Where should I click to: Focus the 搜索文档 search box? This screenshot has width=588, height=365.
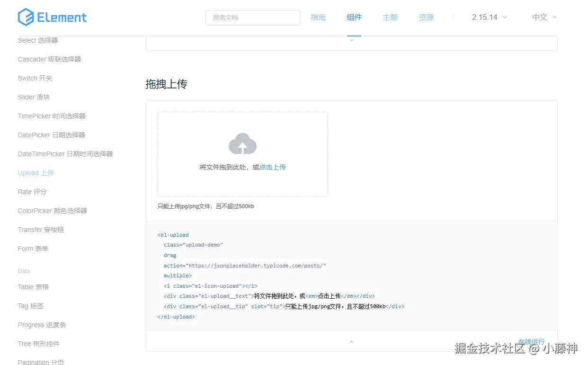253,18
